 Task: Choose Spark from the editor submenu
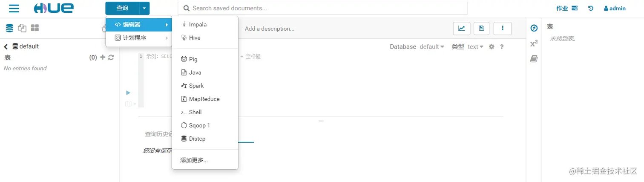[205, 86]
